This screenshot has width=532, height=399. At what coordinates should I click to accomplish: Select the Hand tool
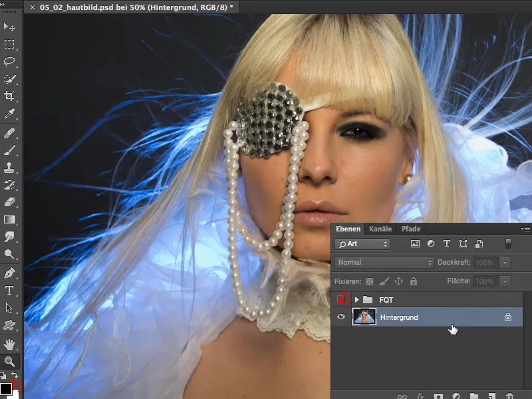coord(9,344)
